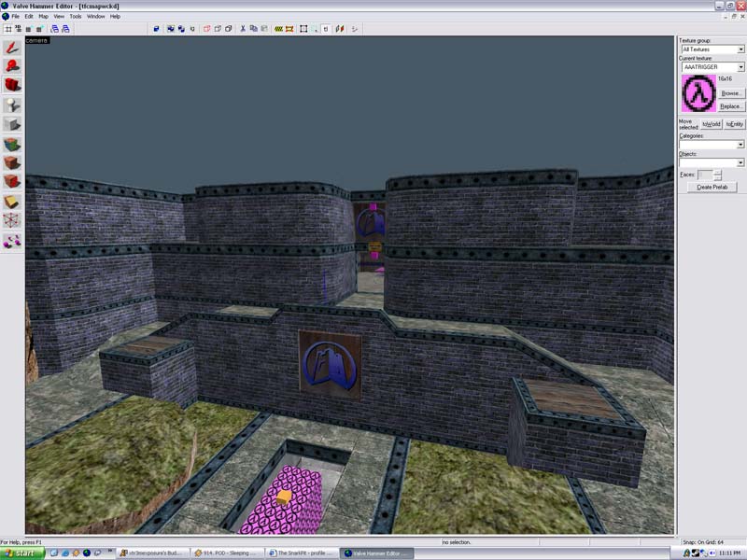747x560 pixels.
Task: Click the Windows Start button
Action: [22, 553]
